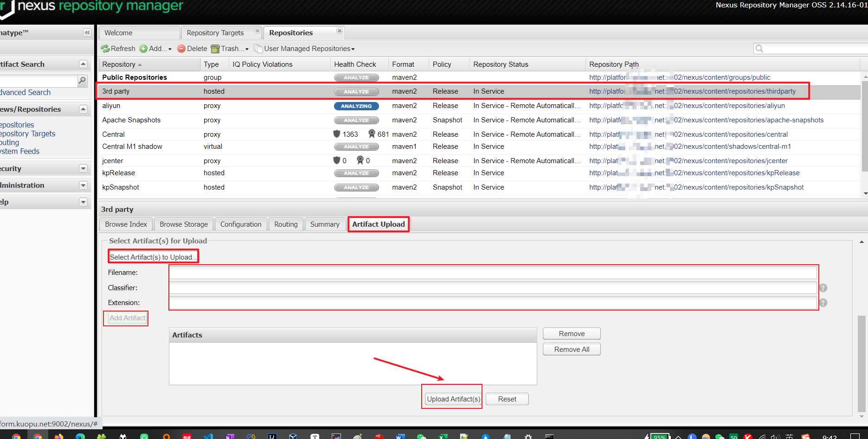Switch to the Repository Targets tab
Image resolution: width=868 pixels, height=439 pixels.
[215, 33]
